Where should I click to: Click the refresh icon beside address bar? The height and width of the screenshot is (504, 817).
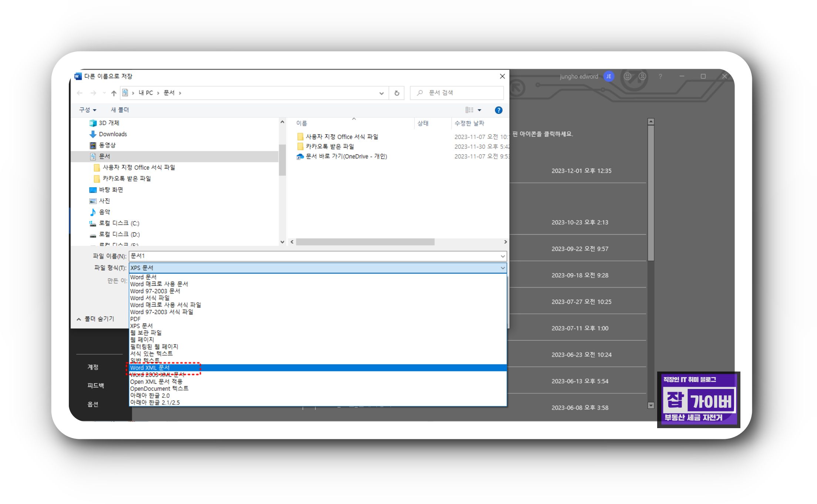397,93
